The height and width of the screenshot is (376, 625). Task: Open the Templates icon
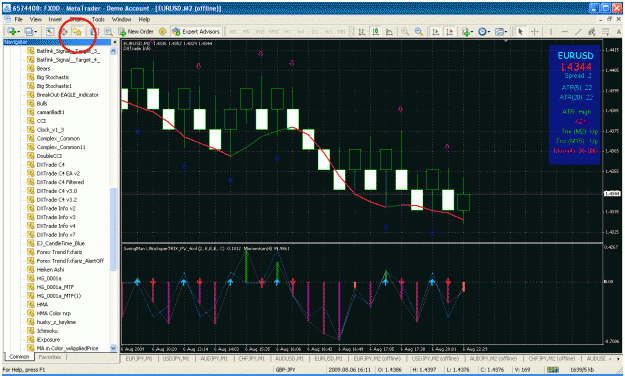499,31
